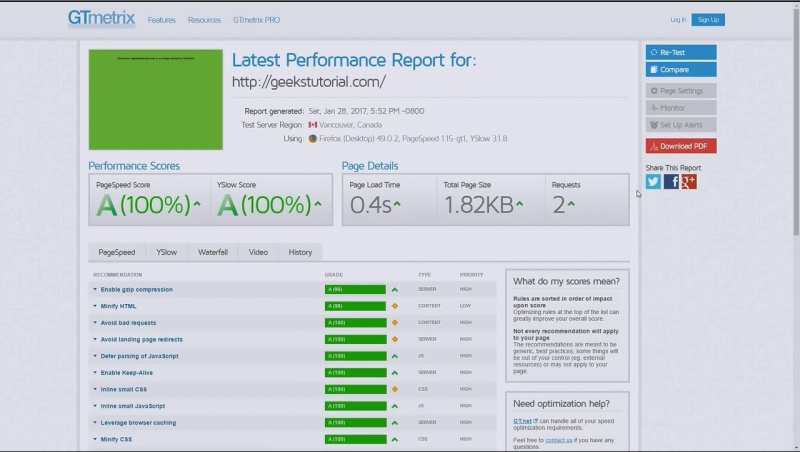Click the Compare button
This screenshot has width=800, height=452.
click(x=681, y=69)
